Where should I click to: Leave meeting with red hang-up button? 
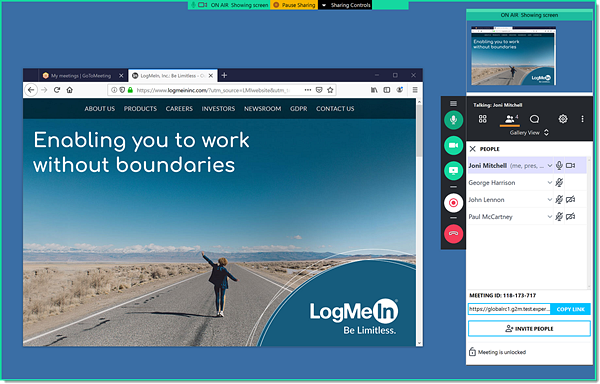453,233
